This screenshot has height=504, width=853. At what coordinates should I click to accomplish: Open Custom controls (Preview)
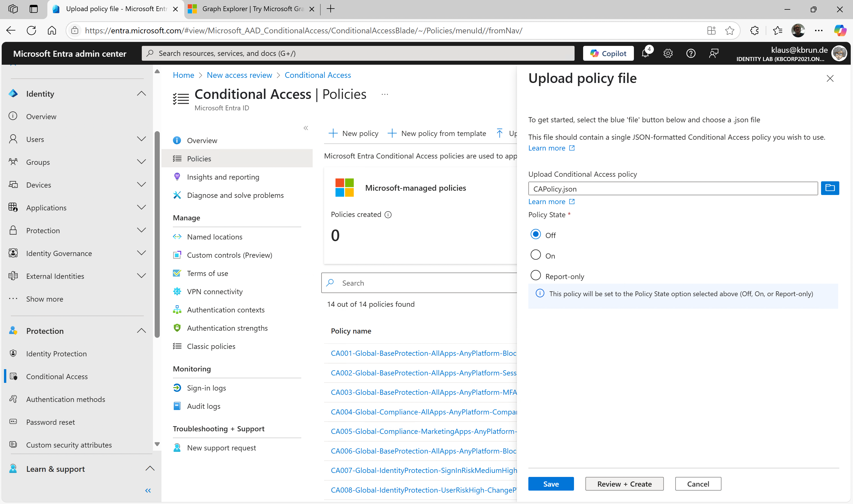point(229,255)
